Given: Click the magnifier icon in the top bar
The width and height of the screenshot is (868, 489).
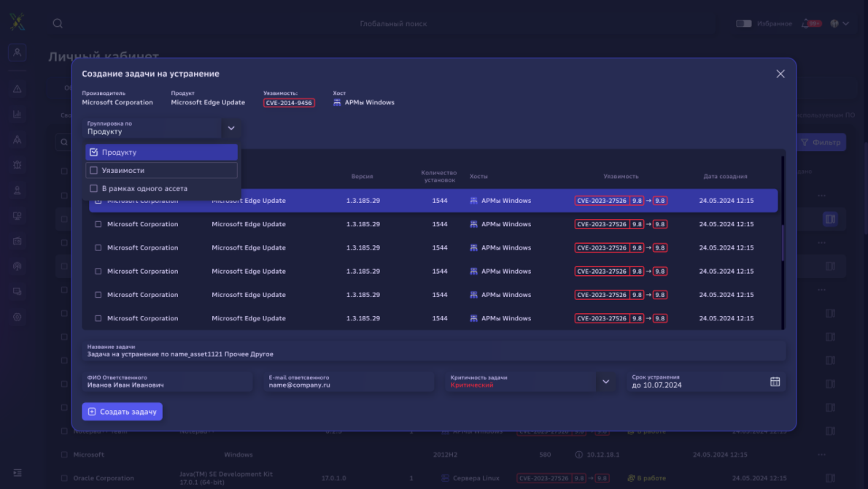Looking at the screenshot, I should 58,23.
